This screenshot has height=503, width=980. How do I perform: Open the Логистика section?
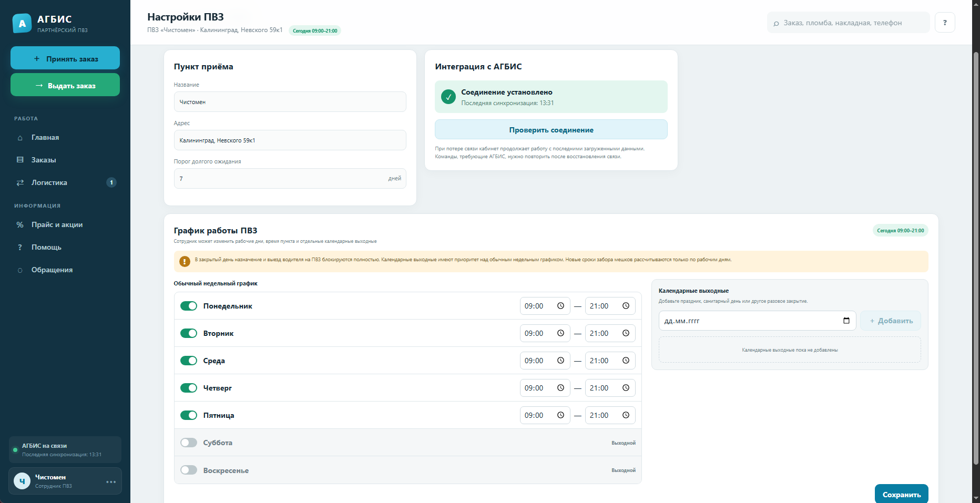tap(65, 183)
